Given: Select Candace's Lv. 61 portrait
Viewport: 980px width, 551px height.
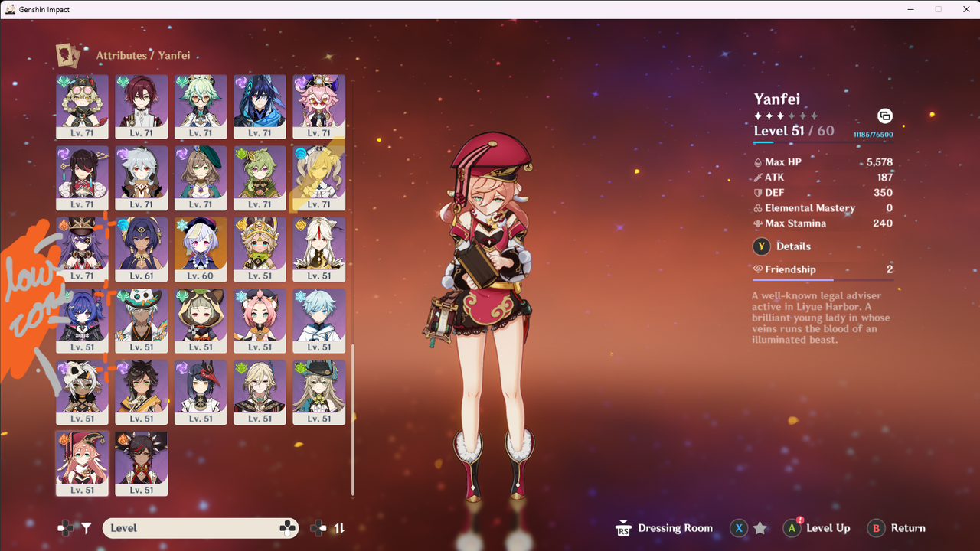Looking at the screenshot, I should coord(141,249).
